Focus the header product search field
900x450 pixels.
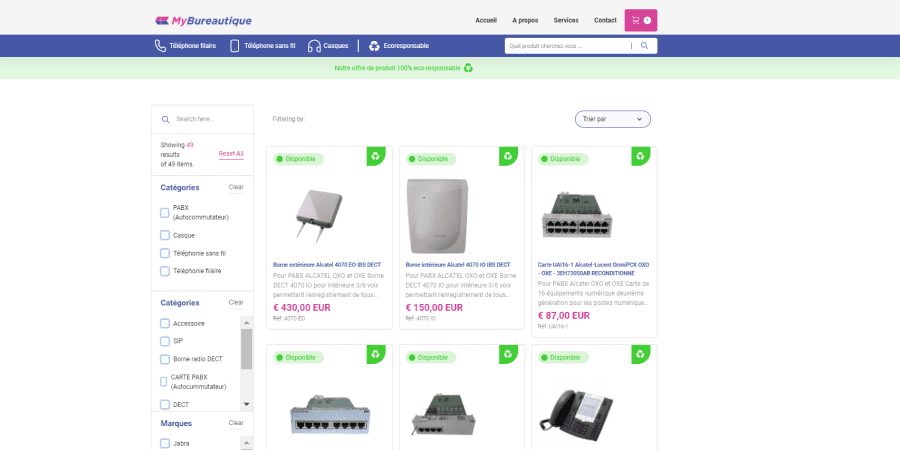tap(568, 46)
